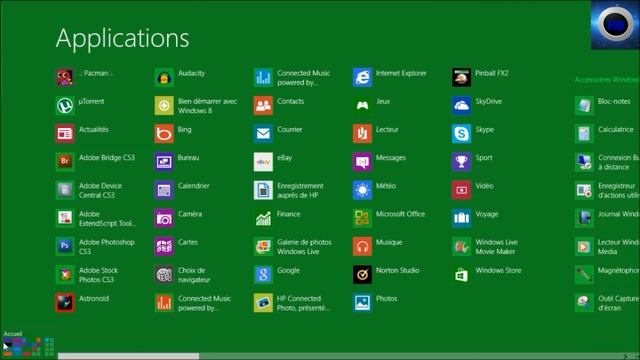The image size is (640, 360).
Task: Launch the Caméra app icon
Action: click(164, 218)
